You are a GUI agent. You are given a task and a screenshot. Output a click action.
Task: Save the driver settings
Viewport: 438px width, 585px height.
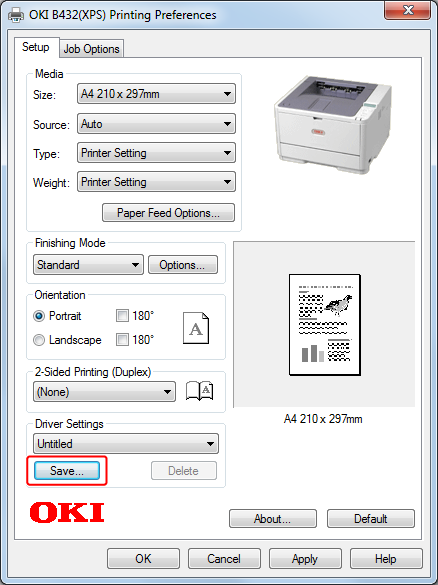click(67, 471)
